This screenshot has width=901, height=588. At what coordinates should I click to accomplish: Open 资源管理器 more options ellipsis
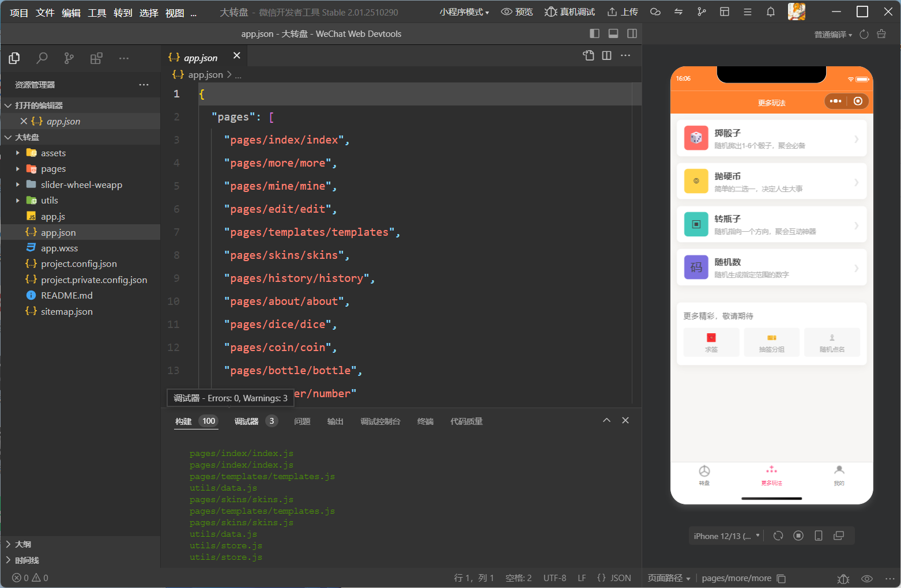point(144,85)
